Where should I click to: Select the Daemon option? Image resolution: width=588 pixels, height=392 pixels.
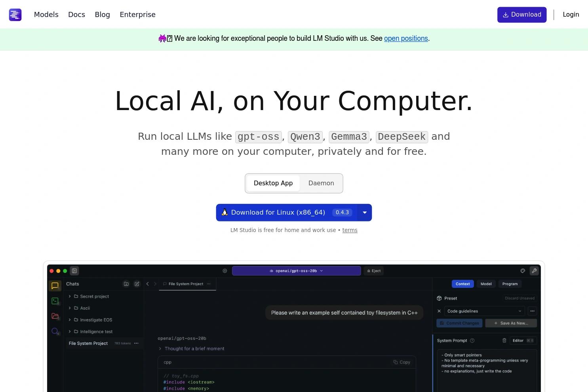tap(321, 183)
